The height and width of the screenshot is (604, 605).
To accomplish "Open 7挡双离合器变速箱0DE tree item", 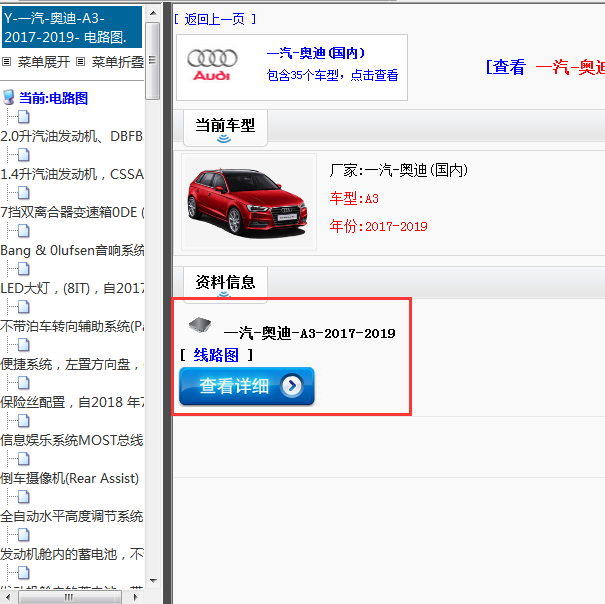I will 72,212.
